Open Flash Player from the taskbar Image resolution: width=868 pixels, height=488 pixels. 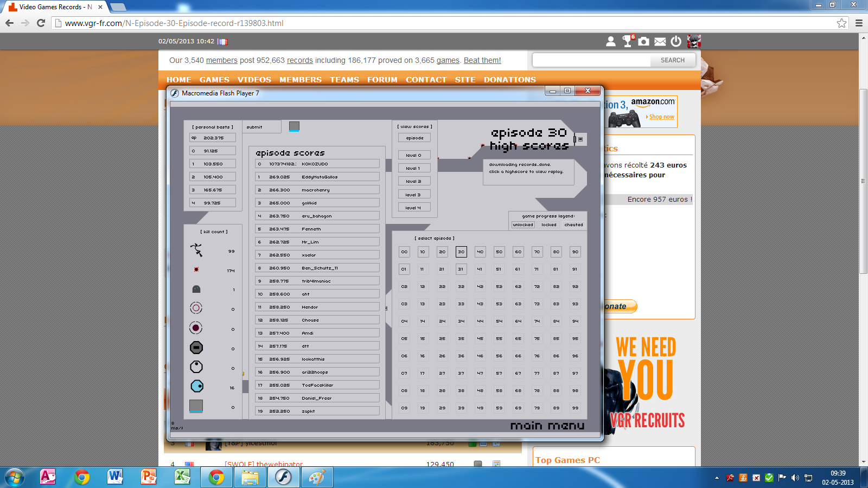pos(283,477)
